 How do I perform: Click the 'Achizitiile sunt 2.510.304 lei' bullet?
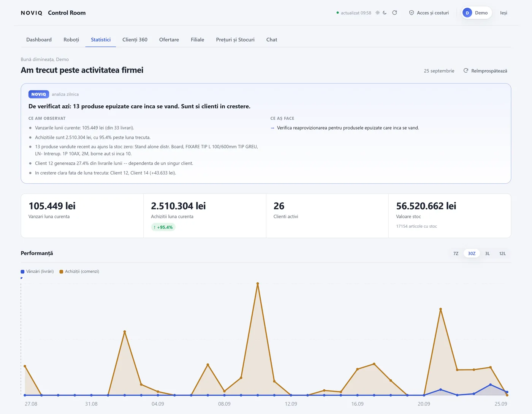click(93, 137)
